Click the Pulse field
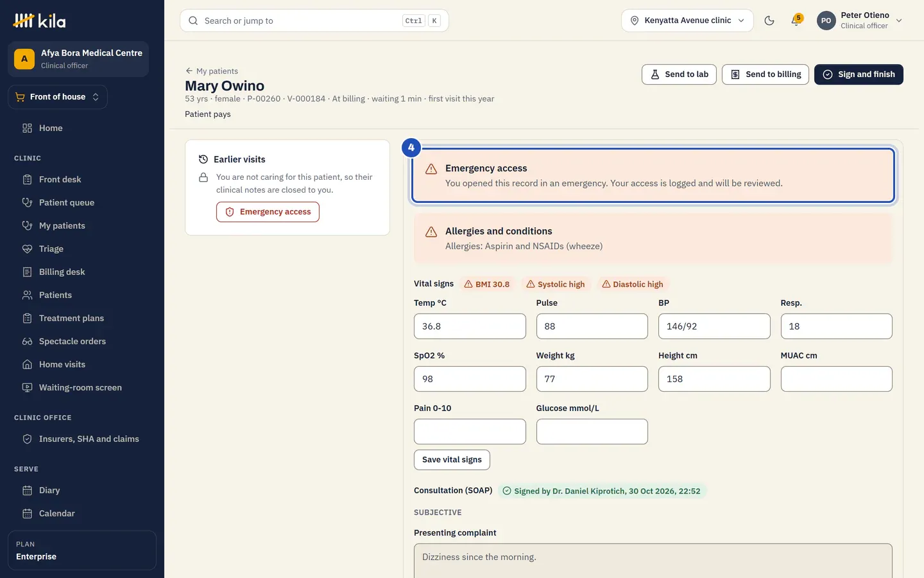Image resolution: width=924 pixels, height=578 pixels. (592, 326)
